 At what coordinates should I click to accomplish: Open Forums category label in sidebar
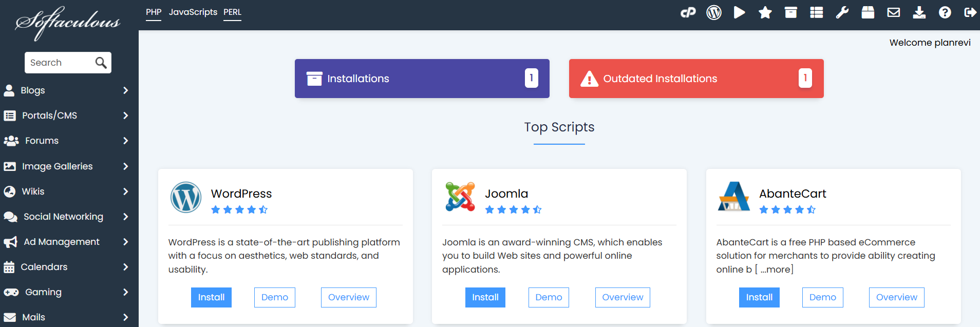42,141
